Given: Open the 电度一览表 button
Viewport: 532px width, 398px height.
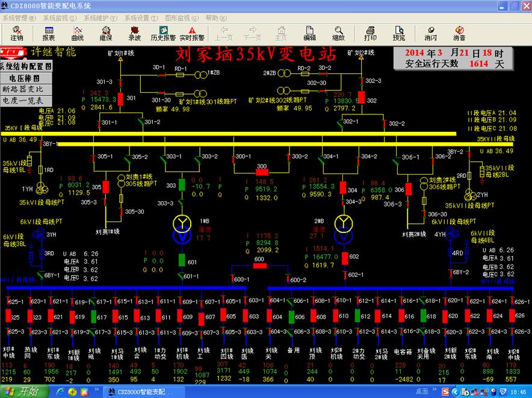Looking at the screenshot, I should coord(24,101).
